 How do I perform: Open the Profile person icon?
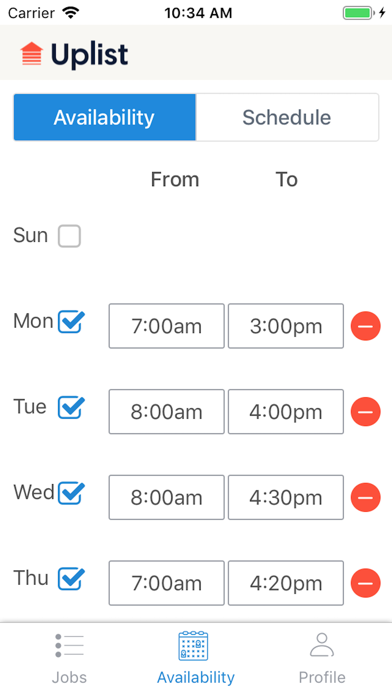pos(322,645)
